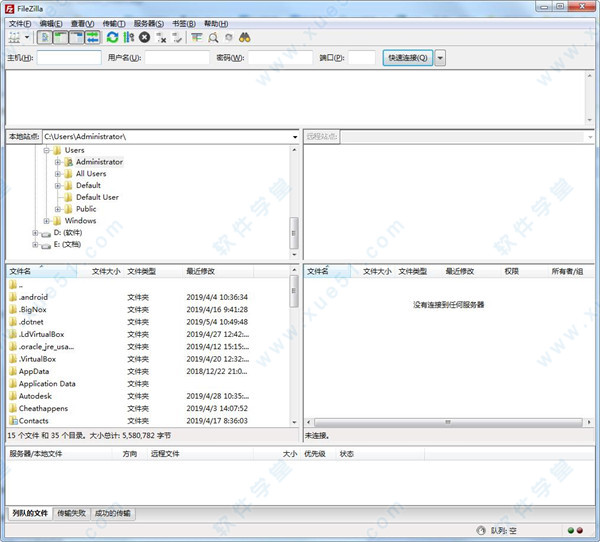Expand the E: (文档) drive node
Viewport: 600px width, 542px height.
(35, 245)
